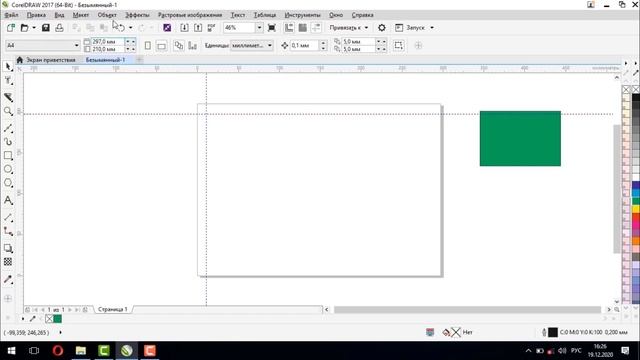
Task: Open the Файл menu
Action: pos(11,15)
